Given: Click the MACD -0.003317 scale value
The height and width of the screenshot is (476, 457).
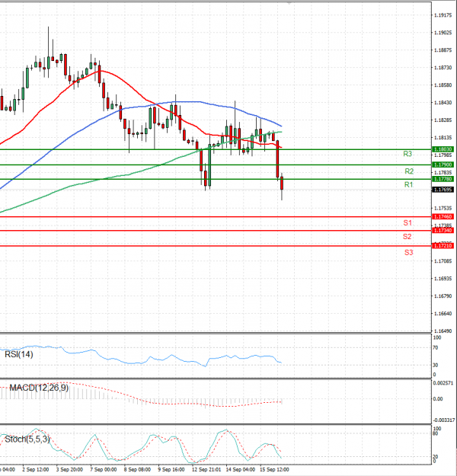Looking at the screenshot, I should pos(443,420).
